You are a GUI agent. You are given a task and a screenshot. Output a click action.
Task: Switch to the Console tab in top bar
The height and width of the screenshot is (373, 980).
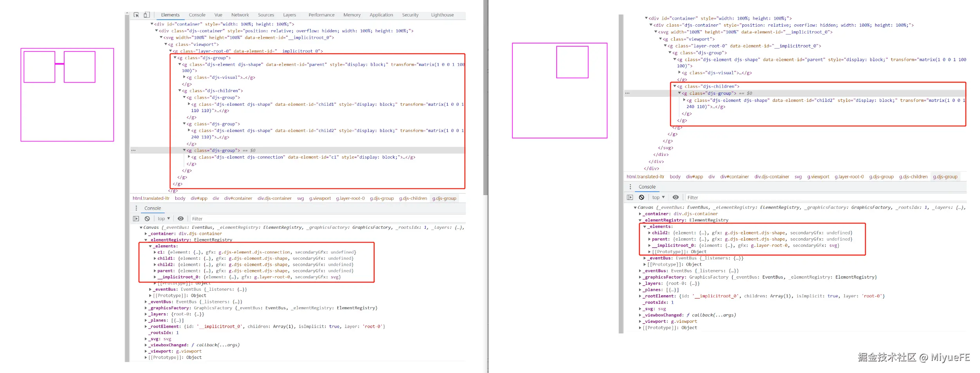pyautogui.click(x=197, y=15)
